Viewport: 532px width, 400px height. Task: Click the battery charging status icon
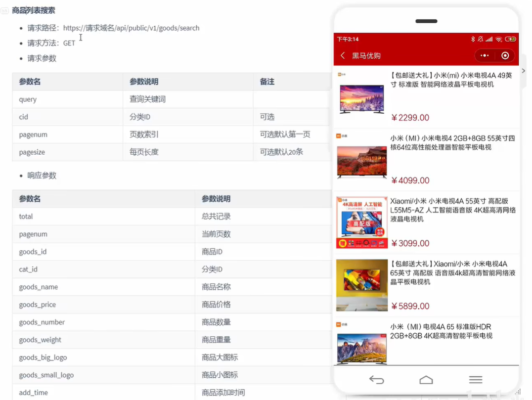coord(510,39)
